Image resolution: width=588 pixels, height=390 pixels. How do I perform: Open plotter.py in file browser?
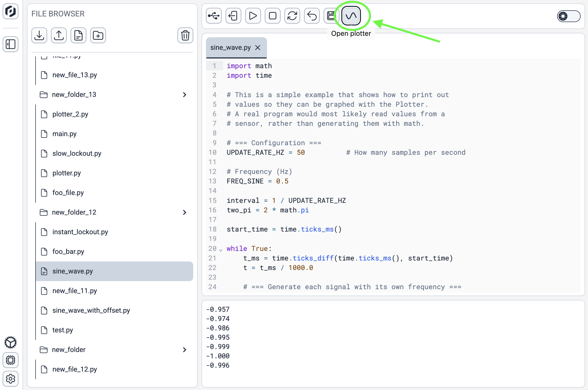[x=66, y=173]
